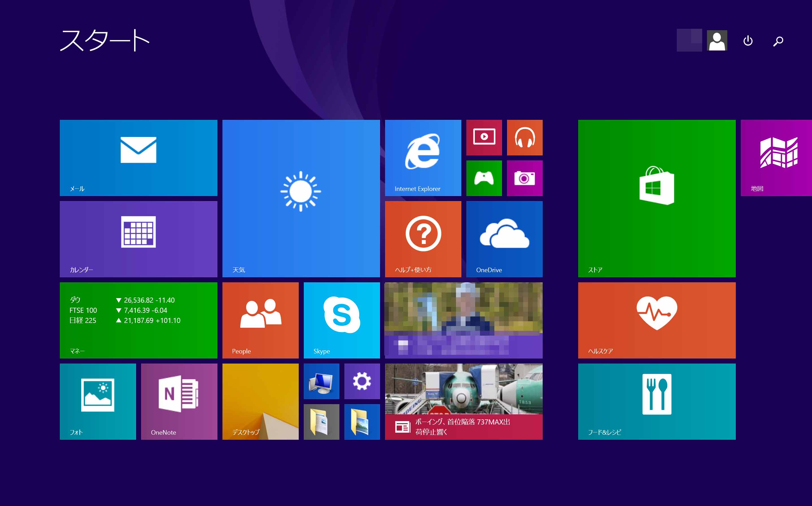Open the Xbox Games controller tile
Viewport: 812px width, 506px height.
[x=484, y=178]
